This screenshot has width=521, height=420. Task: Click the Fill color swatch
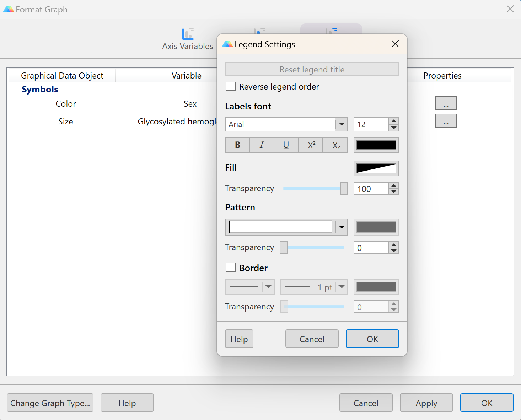click(376, 168)
